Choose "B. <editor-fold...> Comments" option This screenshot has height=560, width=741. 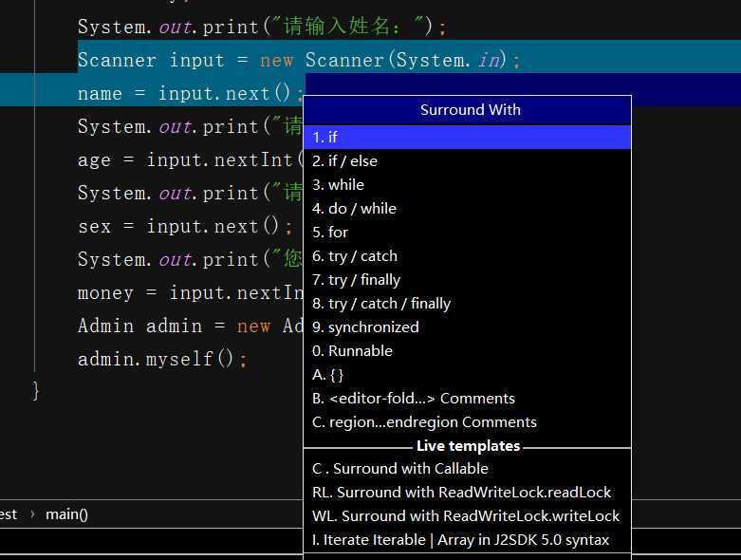(x=467, y=399)
